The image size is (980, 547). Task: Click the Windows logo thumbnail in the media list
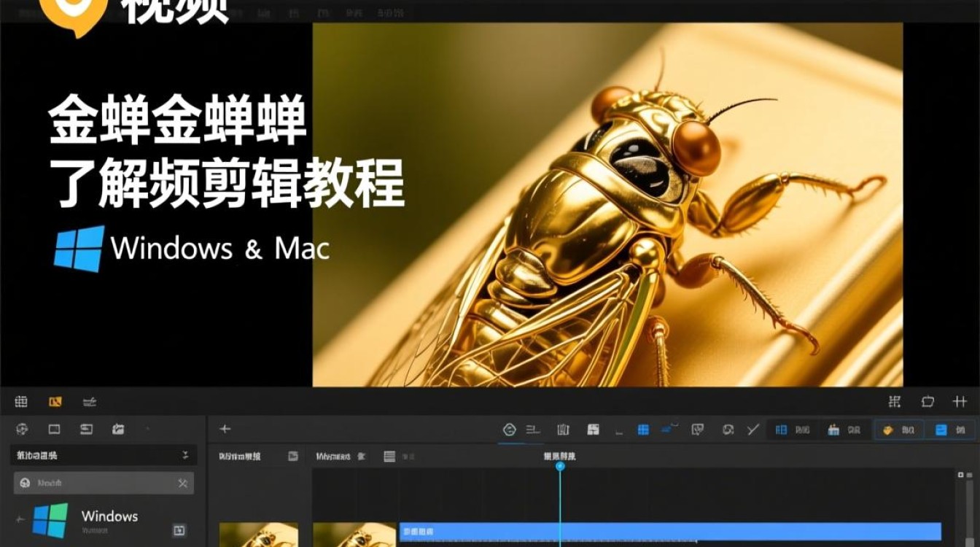[x=50, y=521]
